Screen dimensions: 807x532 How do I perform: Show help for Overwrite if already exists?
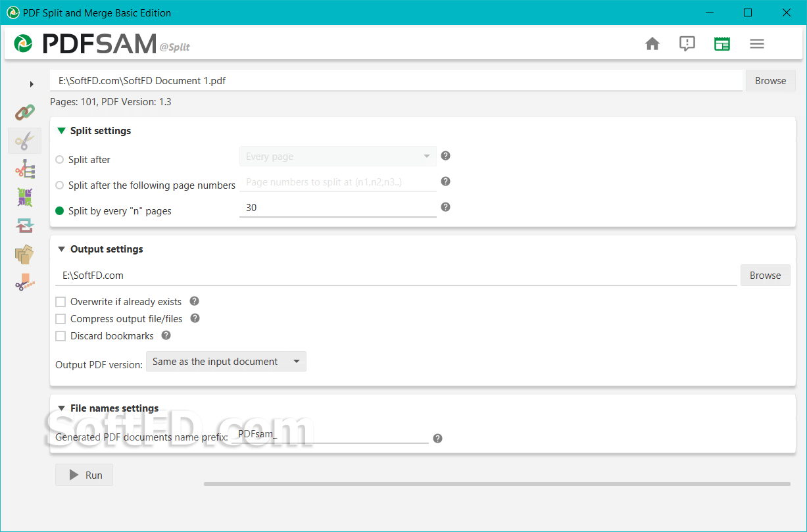tap(194, 301)
